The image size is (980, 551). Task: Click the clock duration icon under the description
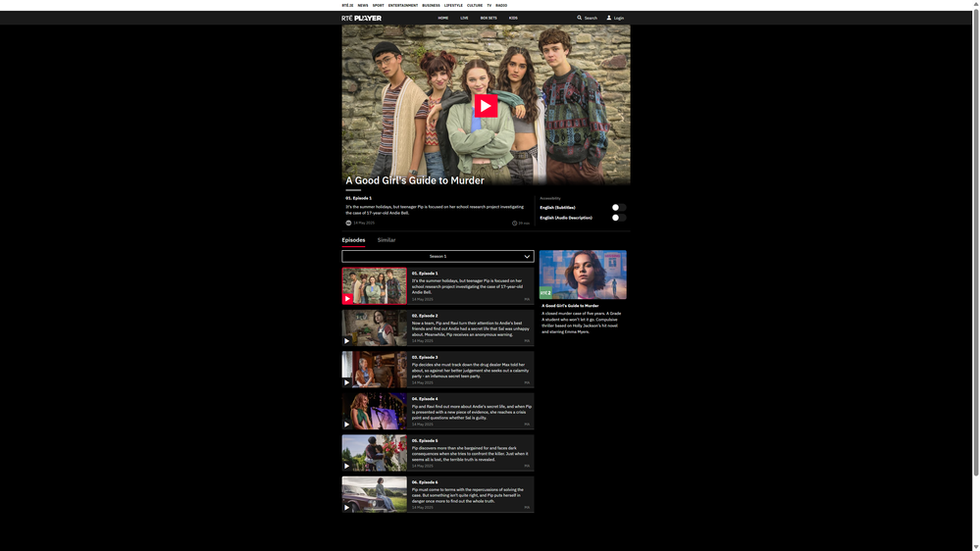514,223
